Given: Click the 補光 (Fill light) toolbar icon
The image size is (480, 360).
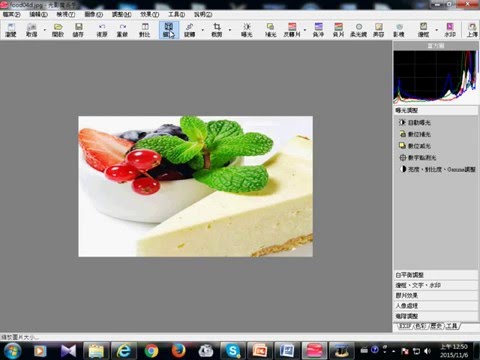Looking at the screenshot, I should tap(270, 30).
